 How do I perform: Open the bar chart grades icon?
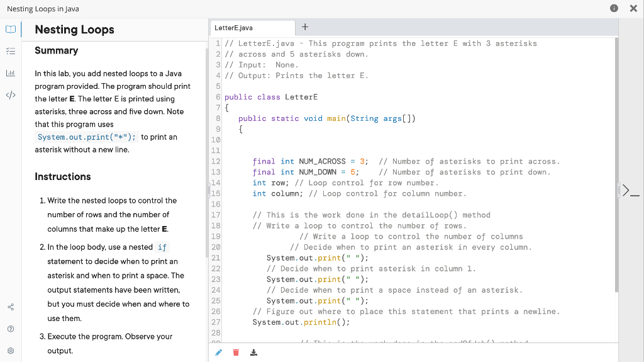coord(11,73)
